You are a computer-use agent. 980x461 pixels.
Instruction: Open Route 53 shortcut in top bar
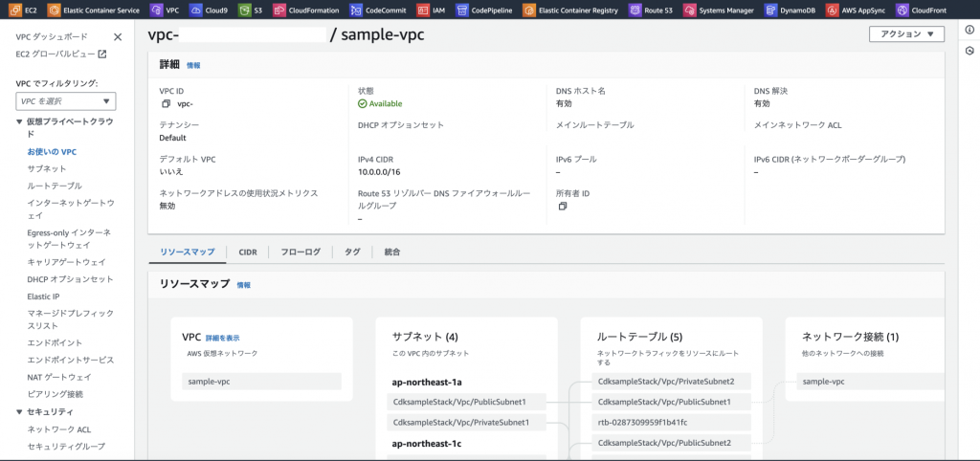click(635, 11)
